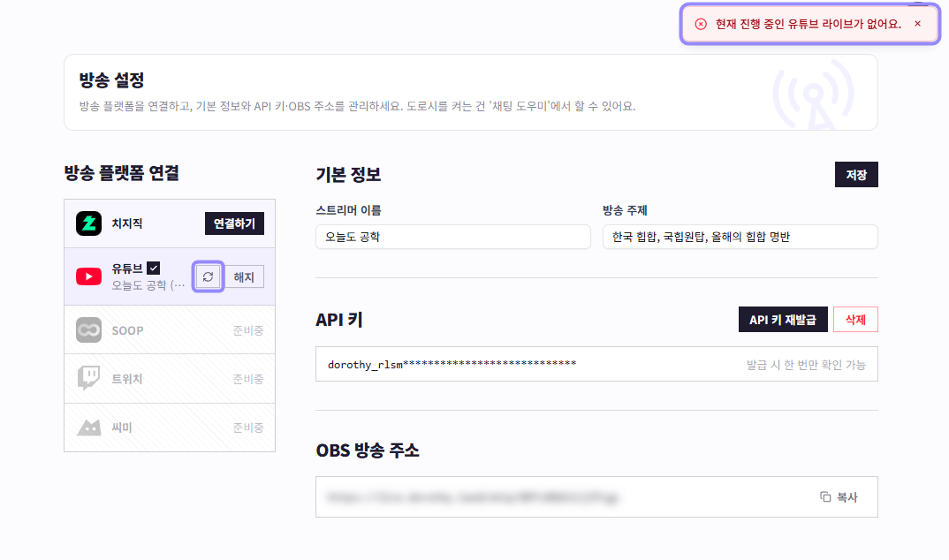
Task: Disconnect YouTube with the 해지 button
Action: (x=244, y=277)
